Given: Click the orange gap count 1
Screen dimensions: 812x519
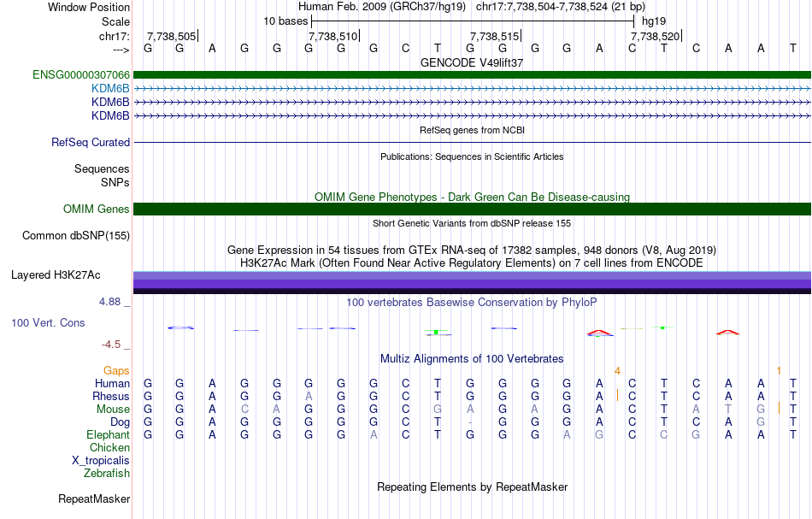Looking at the screenshot, I should (779, 371).
